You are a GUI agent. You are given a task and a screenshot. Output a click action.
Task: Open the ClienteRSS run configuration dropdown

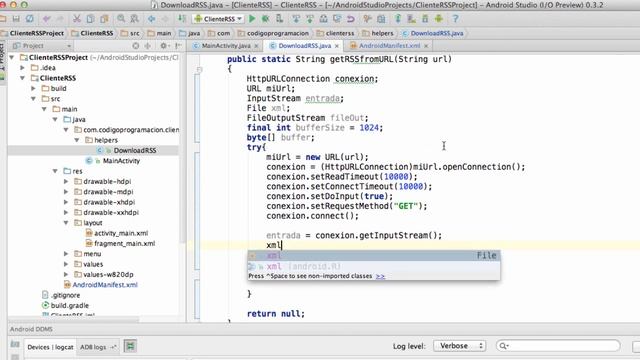point(218,19)
